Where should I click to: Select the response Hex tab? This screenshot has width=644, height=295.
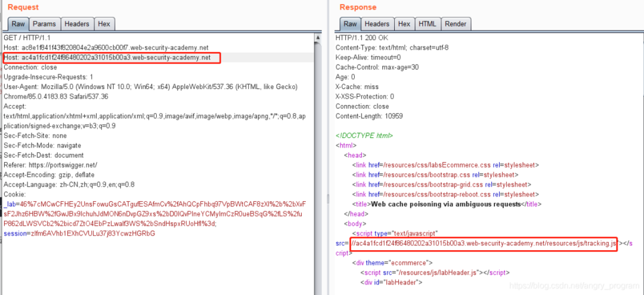pos(404,24)
